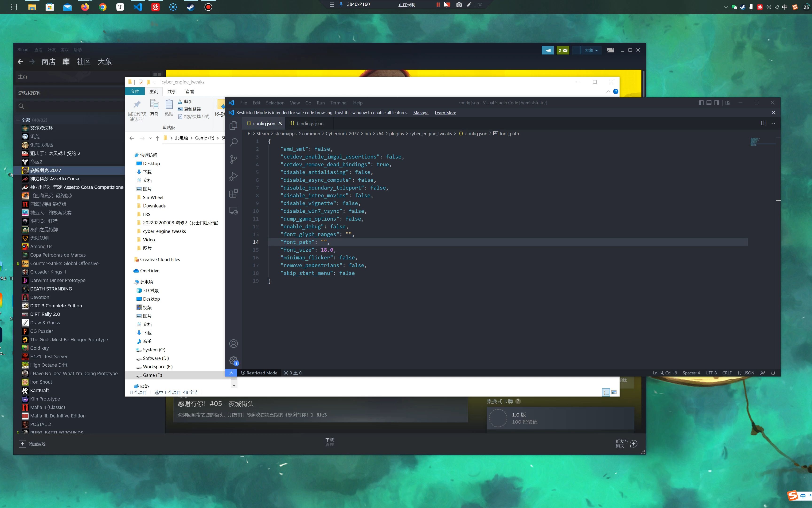Split the VS Code editor right

tap(764, 123)
